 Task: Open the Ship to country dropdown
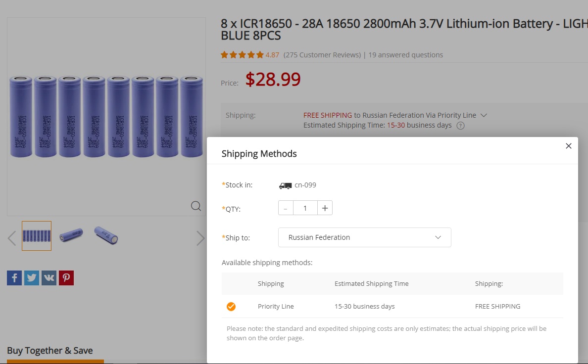tap(364, 237)
